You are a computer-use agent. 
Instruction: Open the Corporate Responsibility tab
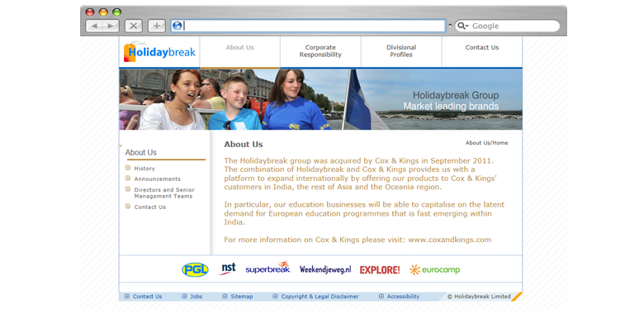320,51
